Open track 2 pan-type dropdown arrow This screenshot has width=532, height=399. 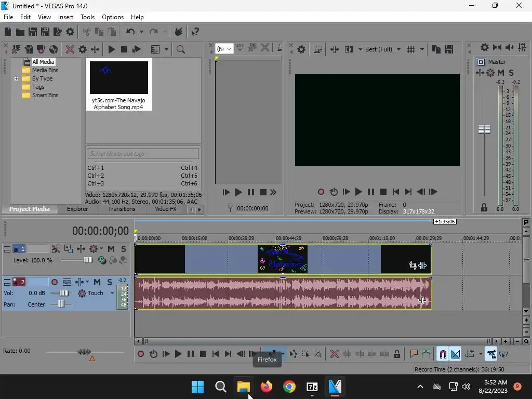click(x=87, y=282)
